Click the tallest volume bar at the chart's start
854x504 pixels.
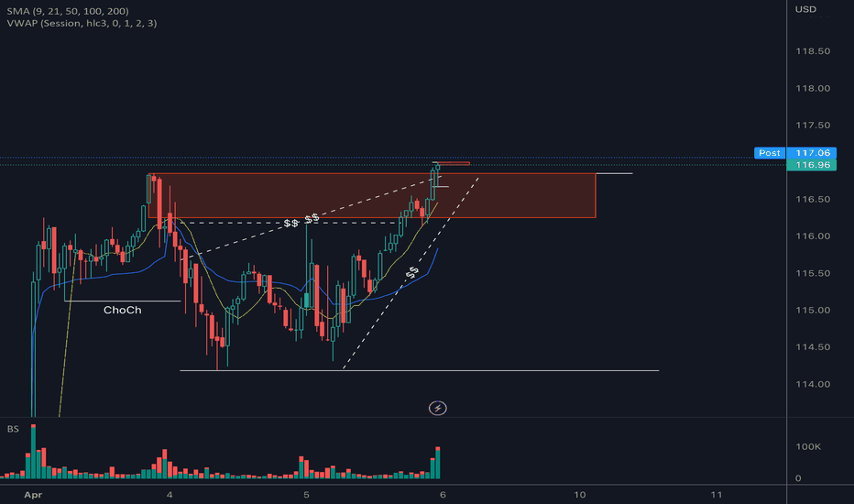coord(33,451)
